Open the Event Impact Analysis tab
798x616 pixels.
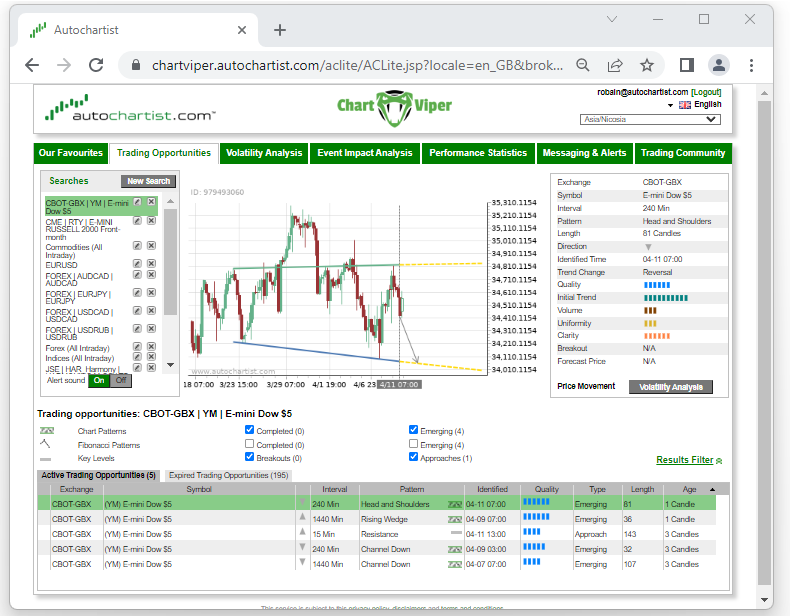tap(365, 153)
